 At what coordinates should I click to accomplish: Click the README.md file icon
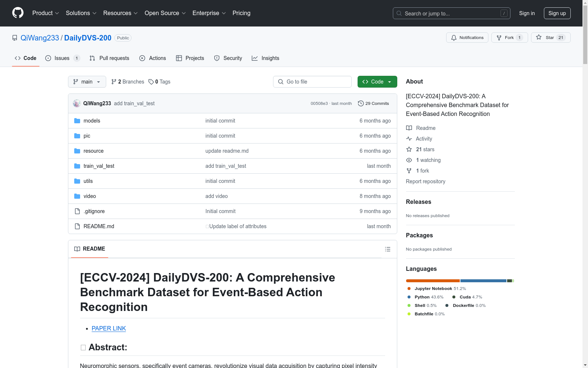coord(77,226)
